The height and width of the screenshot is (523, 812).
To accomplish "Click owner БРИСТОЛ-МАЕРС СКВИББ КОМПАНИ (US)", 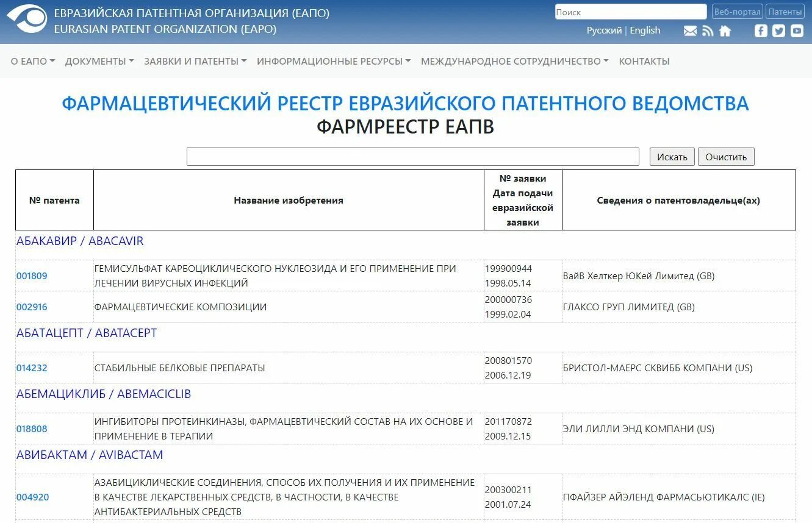I will [658, 368].
